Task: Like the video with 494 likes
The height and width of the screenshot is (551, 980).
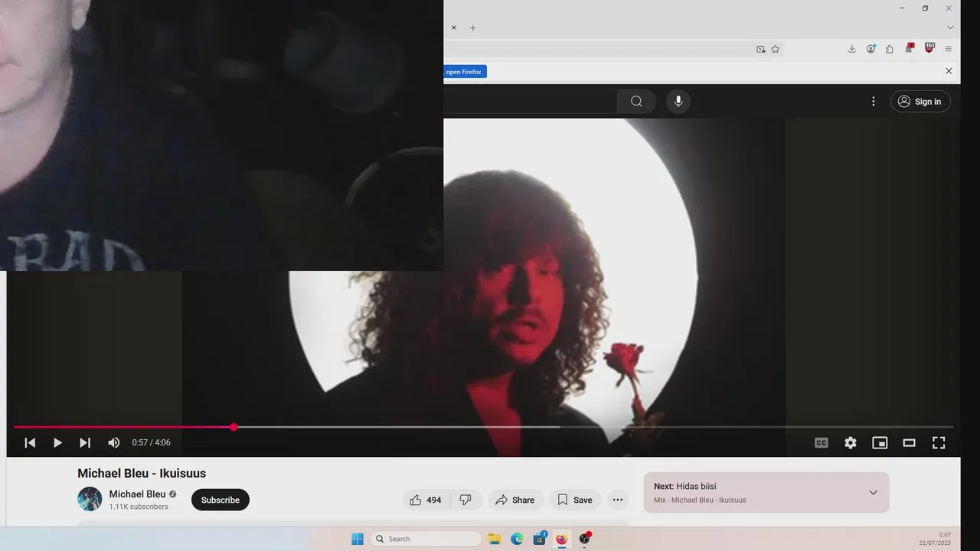Action: [425, 500]
